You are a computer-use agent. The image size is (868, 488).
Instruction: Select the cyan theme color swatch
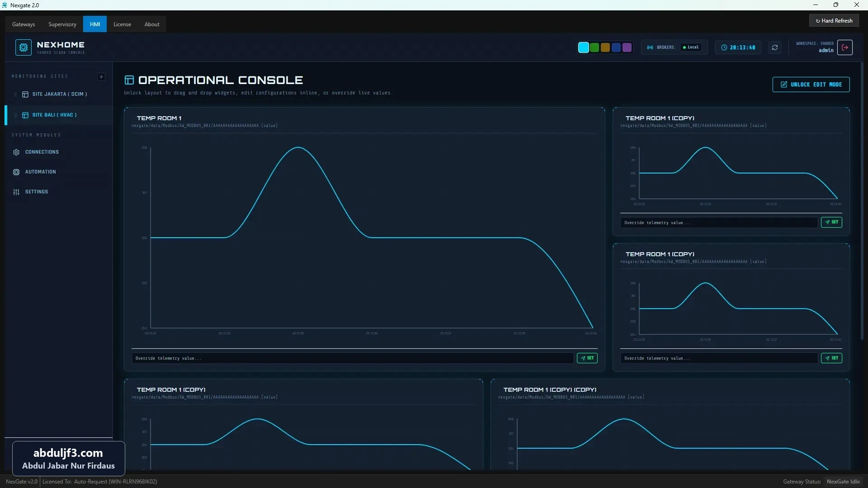click(x=584, y=47)
